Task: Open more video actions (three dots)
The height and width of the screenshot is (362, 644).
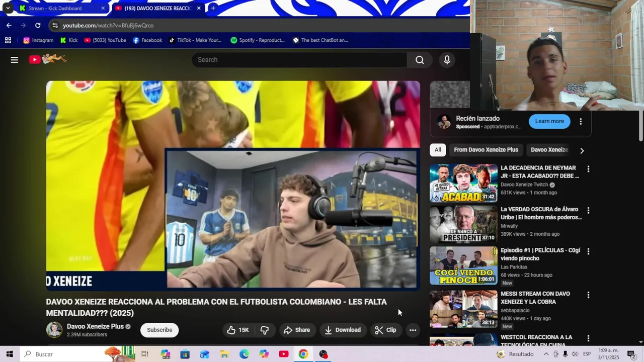Action: point(413,330)
